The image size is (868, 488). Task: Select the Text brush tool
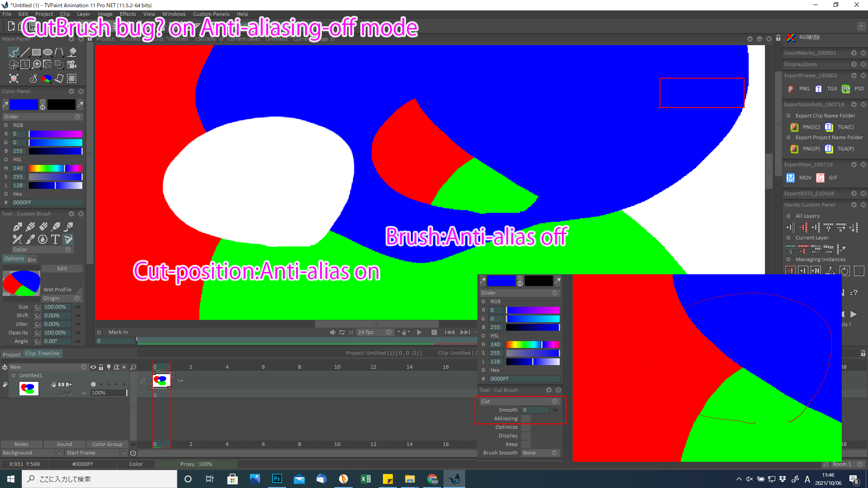55,239
